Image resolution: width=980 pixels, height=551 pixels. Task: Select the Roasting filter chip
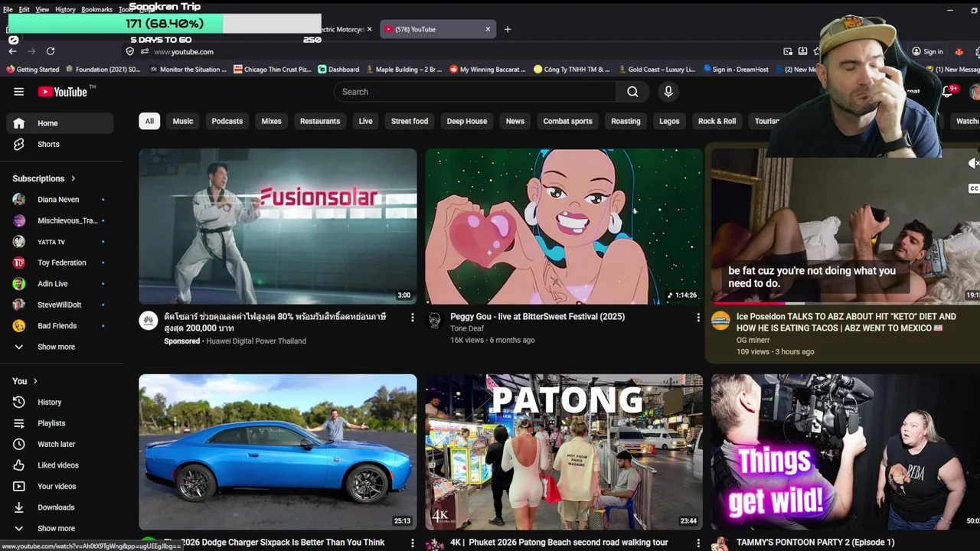[x=626, y=121]
